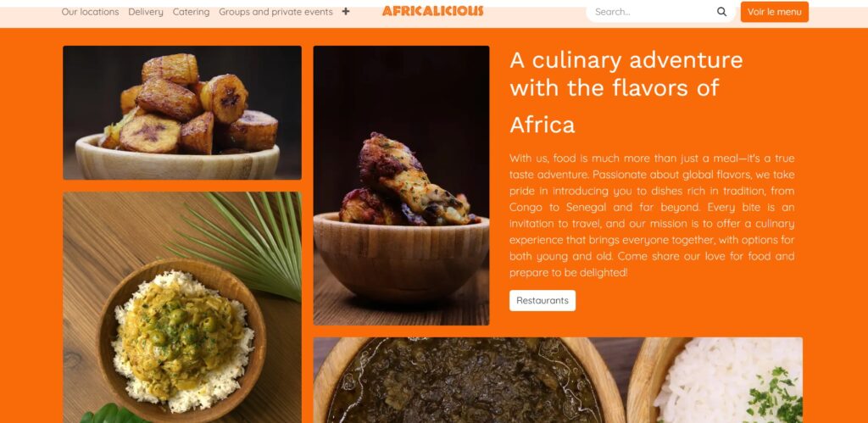
Task: Click the heading line 'A culinary adventure'
Action: point(626,60)
